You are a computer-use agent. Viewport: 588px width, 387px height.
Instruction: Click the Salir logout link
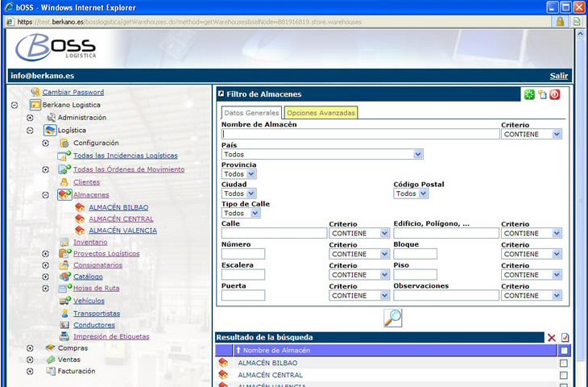[558, 76]
